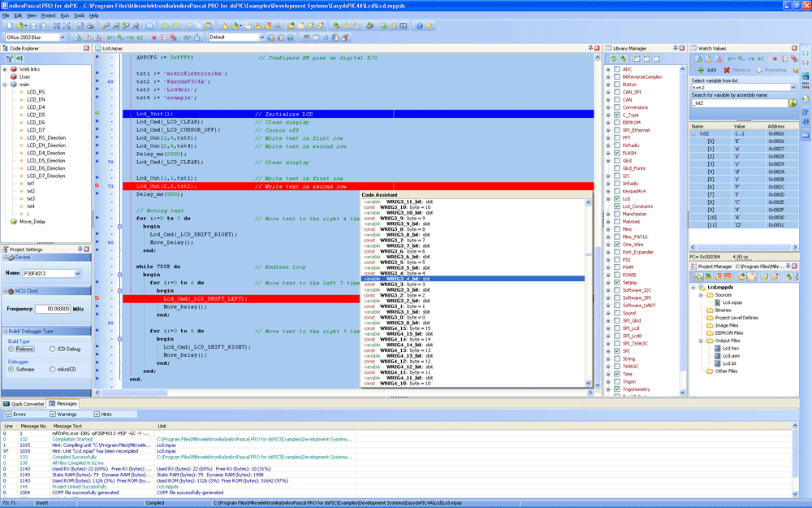Collapse the main node in Code Explorer
Image resolution: width=812 pixels, height=508 pixels.
pyautogui.click(x=5, y=84)
